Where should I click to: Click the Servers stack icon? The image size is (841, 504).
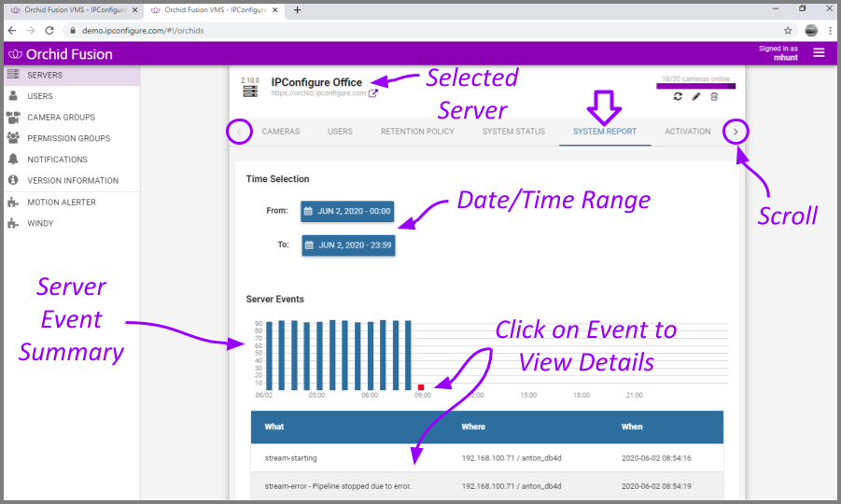[13, 74]
